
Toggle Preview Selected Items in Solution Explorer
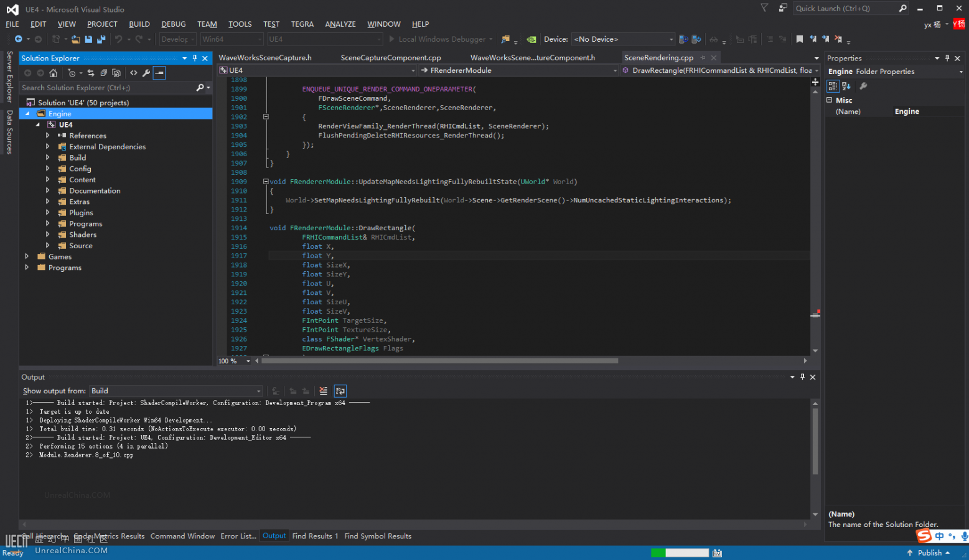click(159, 73)
